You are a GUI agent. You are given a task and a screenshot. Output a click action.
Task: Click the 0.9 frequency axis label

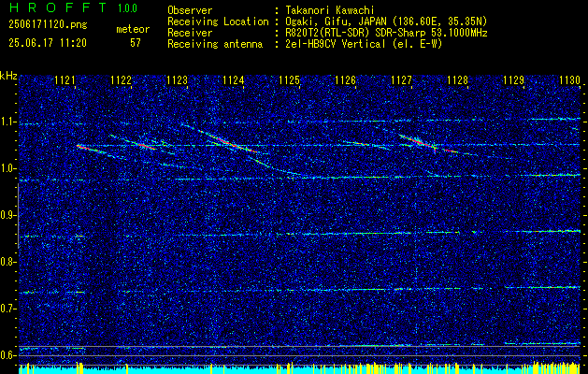pos(7,215)
